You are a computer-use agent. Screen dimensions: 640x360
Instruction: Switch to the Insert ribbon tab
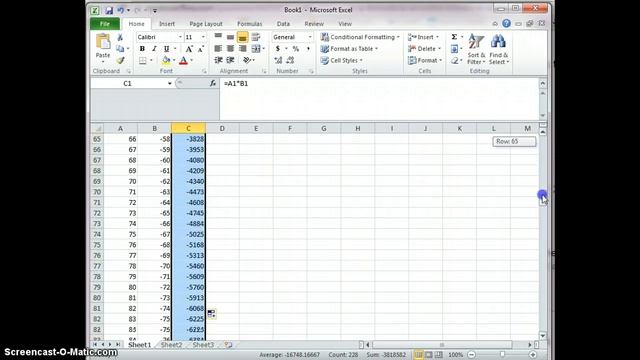pyautogui.click(x=167, y=24)
